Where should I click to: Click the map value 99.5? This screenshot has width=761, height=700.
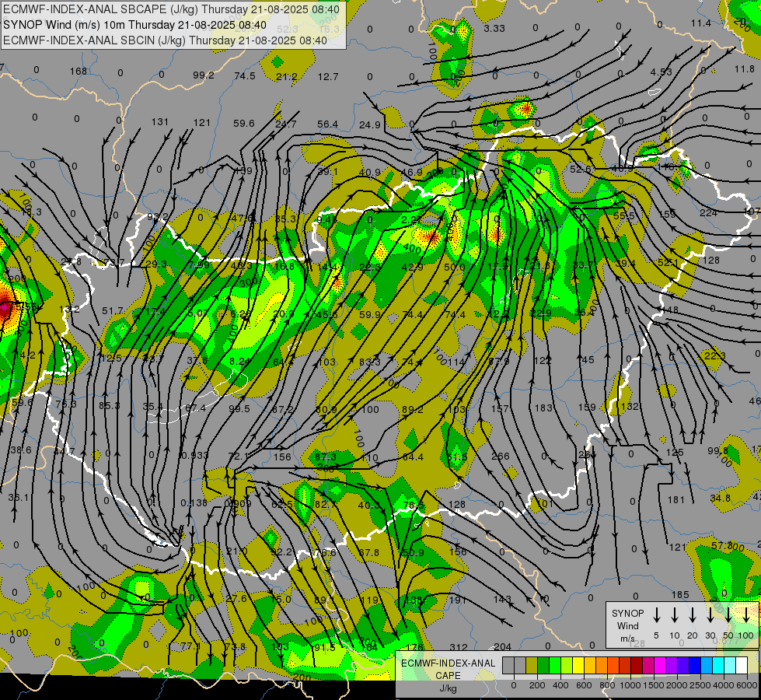[x=239, y=409]
